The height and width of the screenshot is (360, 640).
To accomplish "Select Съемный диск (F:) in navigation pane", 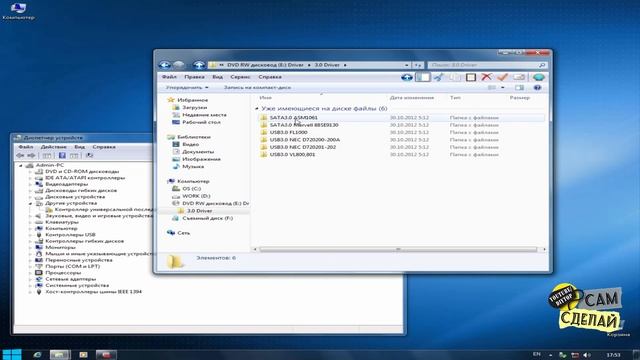I will (208, 218).
